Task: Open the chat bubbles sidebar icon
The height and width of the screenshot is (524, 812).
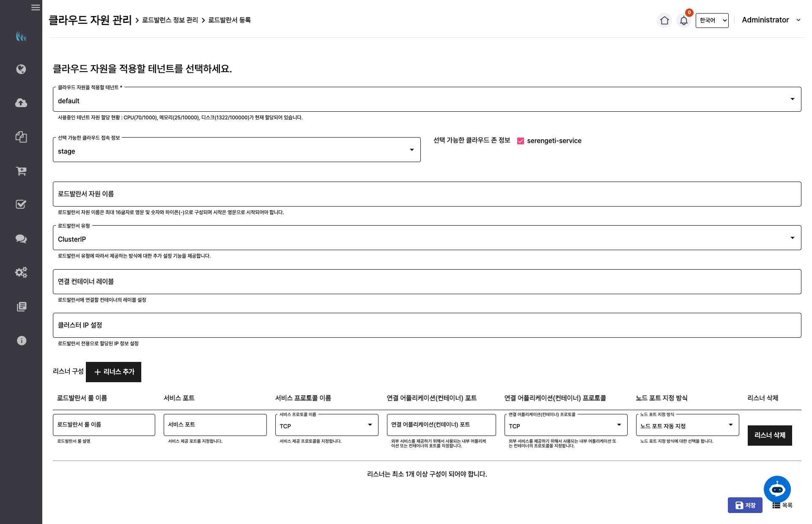Action: click(x=21, y=239)
